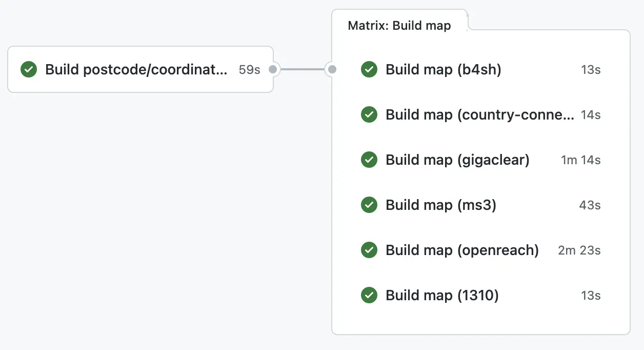
Task: Click the success check icon for Build map (b4sh)
Action: [369, 69]
